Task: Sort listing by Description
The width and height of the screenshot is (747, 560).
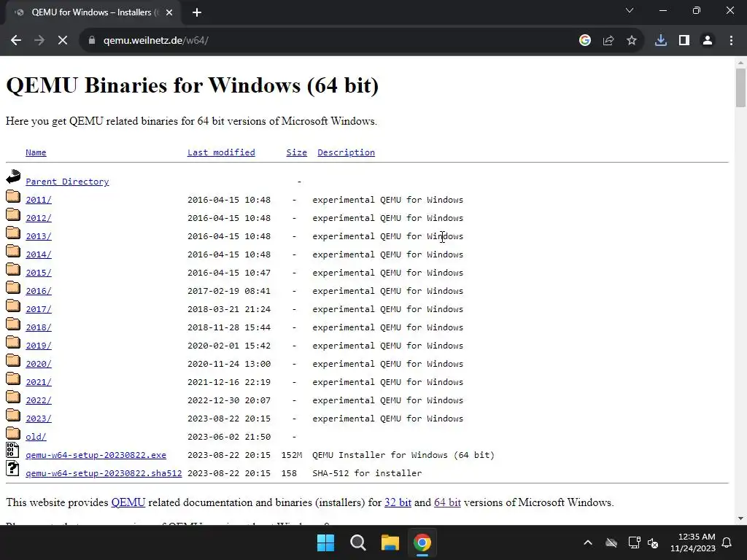Action: click(x=346, y=152)
